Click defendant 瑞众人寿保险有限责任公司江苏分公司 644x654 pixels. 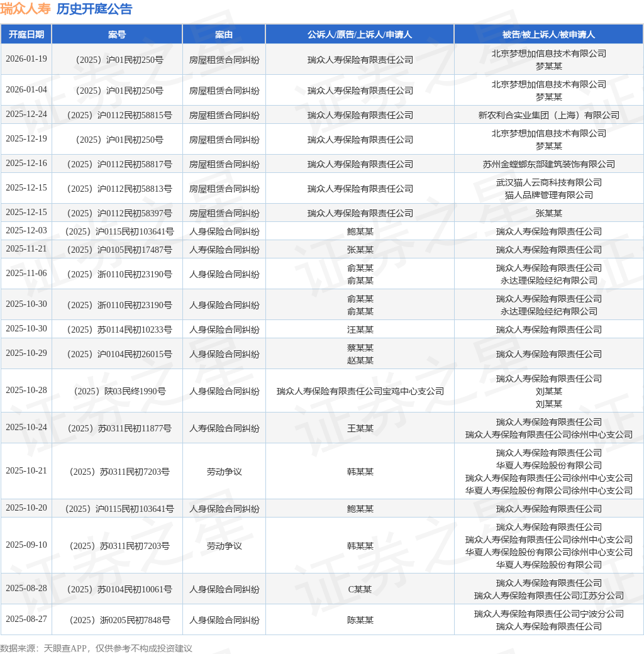point(548,596)
